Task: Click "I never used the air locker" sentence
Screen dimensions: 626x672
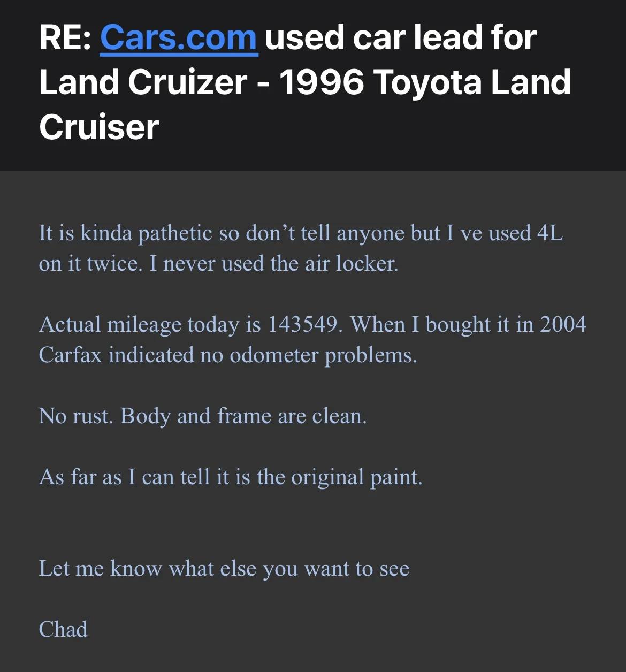Action: point(273,264)
